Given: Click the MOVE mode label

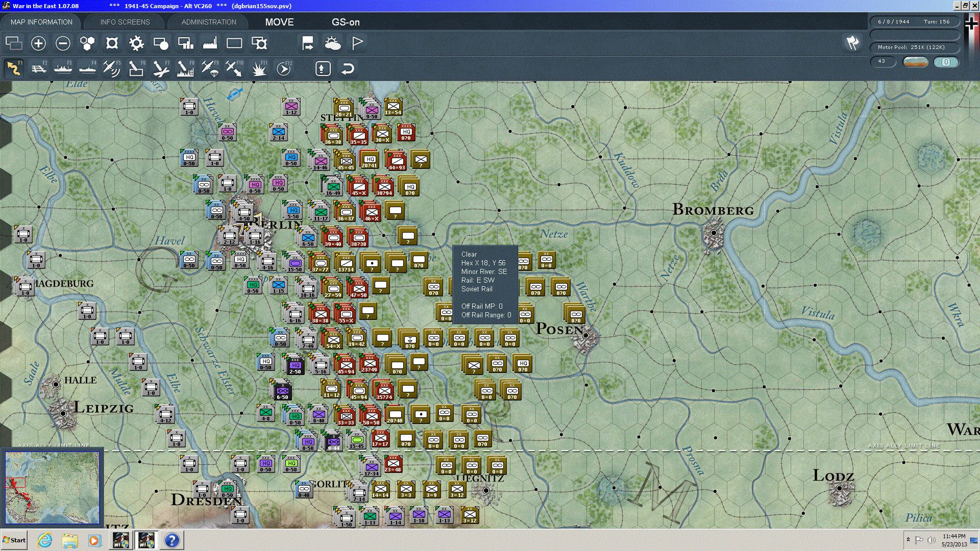Looking at the screenshot, I should point(279,22).
